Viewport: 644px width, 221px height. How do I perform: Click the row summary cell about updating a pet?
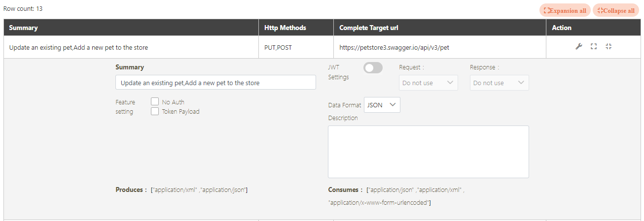79,48
